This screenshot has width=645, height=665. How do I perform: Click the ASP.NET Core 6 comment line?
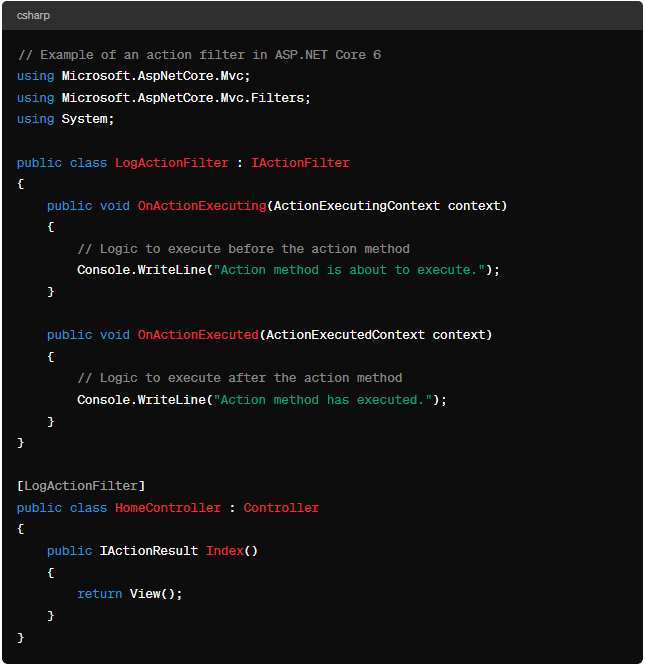199,55
